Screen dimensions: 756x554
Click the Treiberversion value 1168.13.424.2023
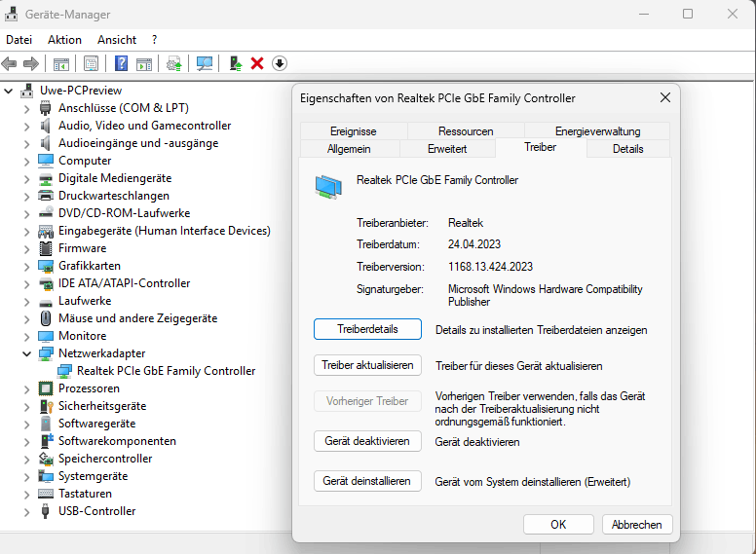point(490,267)
